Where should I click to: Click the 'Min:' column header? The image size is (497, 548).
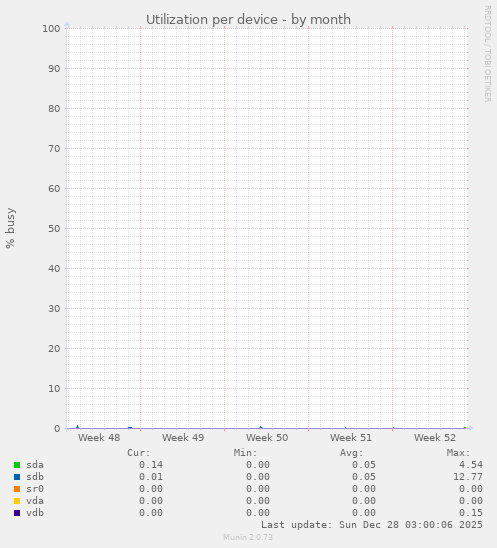pos(245,453)
